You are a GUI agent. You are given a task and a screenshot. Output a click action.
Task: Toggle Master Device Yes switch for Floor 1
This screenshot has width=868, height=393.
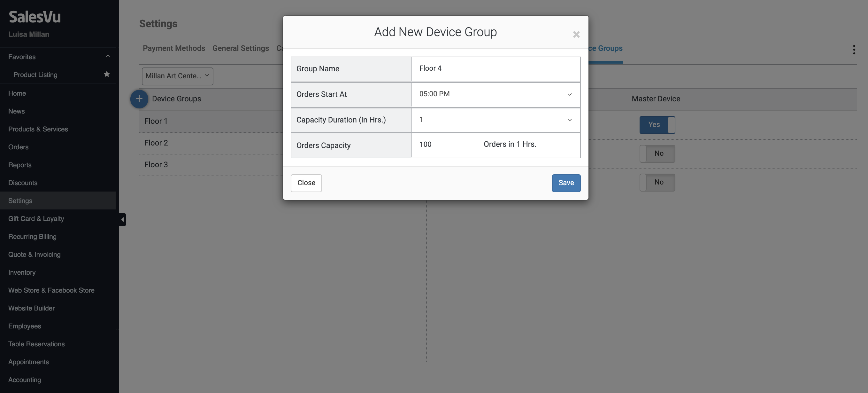click(657, 125)
